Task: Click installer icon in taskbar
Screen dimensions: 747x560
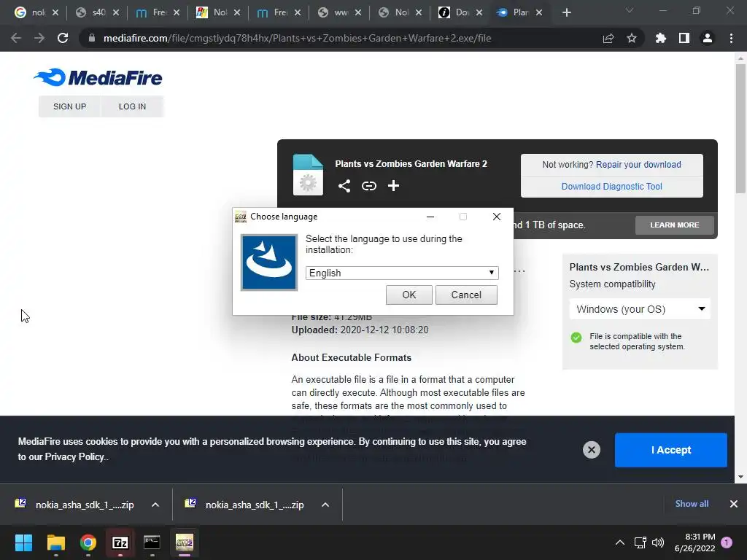Action: pos(185,542)
